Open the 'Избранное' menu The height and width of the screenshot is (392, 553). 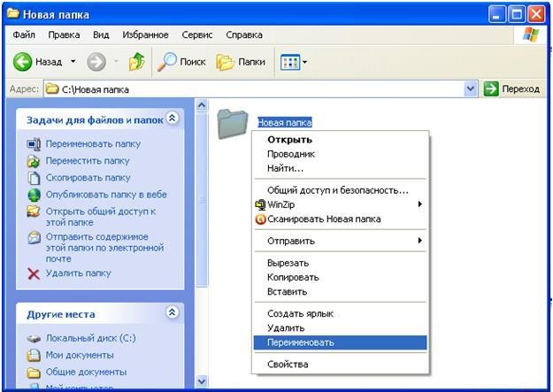point(145,35)
